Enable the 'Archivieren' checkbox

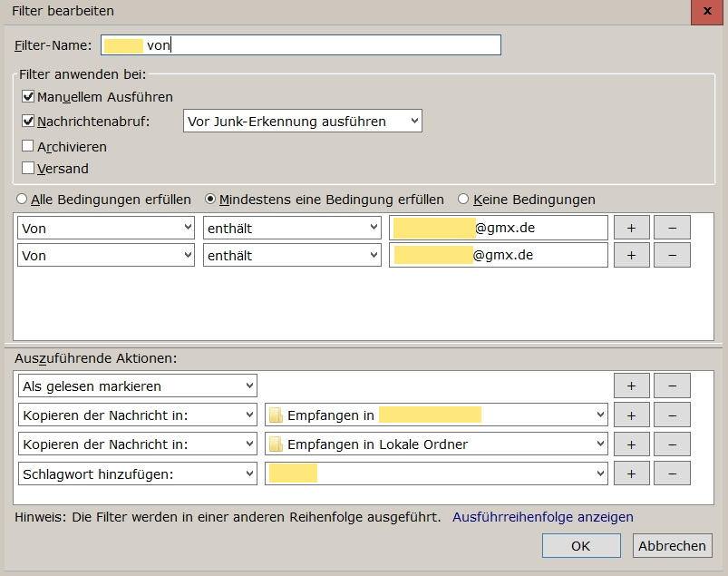tap(28, 146)
